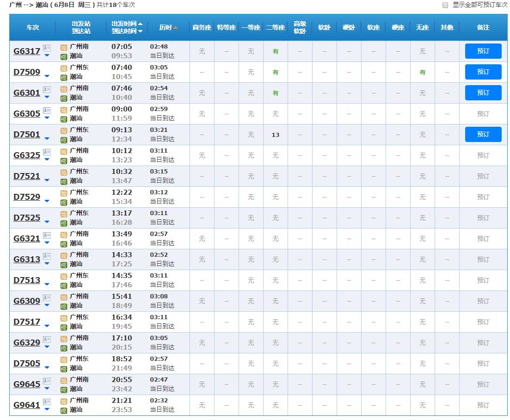Screen dimensions: 510x420
Task: Open train number link G9641
Action: coord(27,405)
